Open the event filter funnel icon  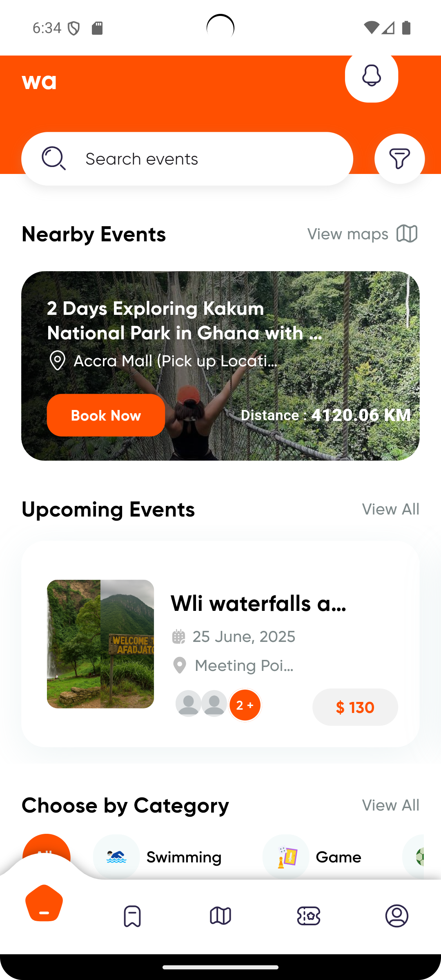click(x=399, y=159)
